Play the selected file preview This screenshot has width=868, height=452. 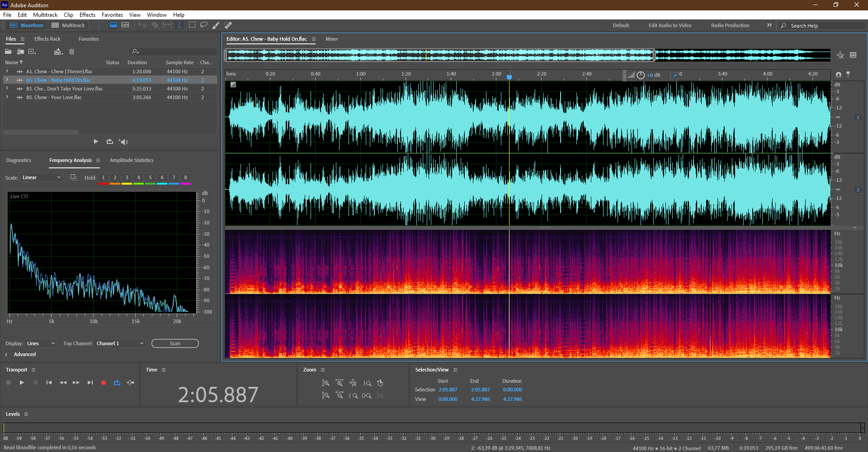coord(96,142)
